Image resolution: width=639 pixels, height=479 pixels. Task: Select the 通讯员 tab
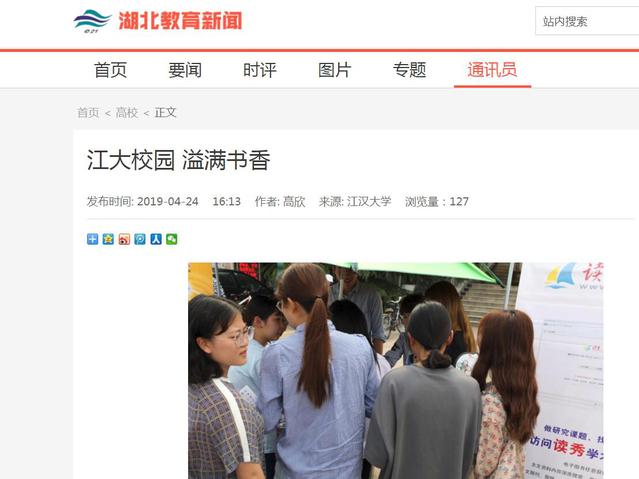(492, 70)
